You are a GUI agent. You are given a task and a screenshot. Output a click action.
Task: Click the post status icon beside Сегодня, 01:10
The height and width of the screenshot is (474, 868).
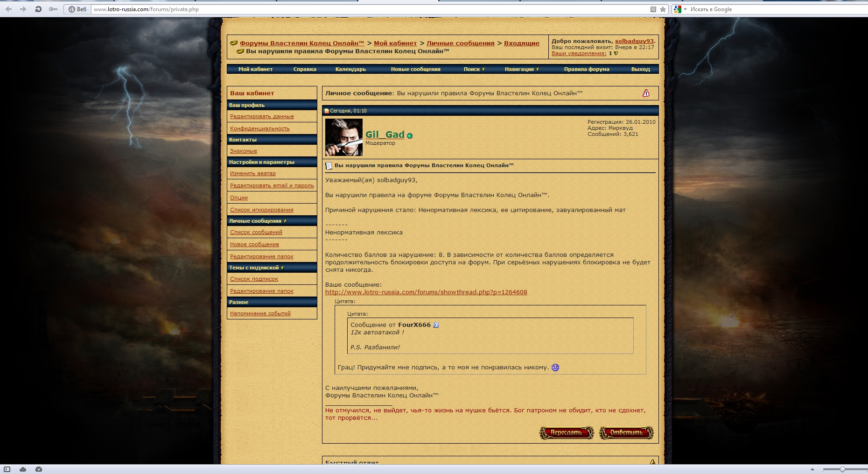point(327,111)
